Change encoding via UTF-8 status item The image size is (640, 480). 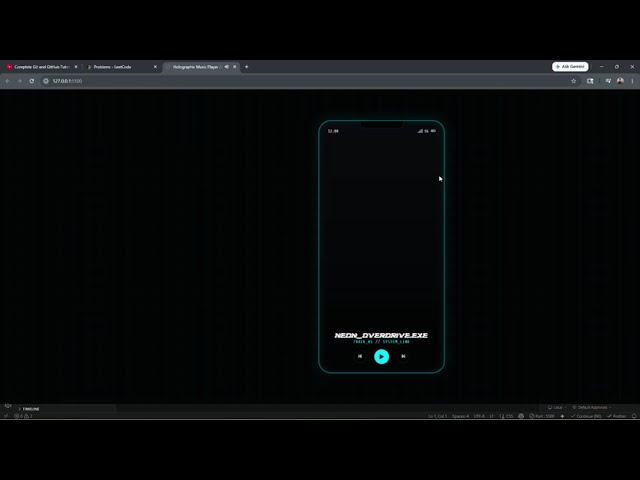479,416
